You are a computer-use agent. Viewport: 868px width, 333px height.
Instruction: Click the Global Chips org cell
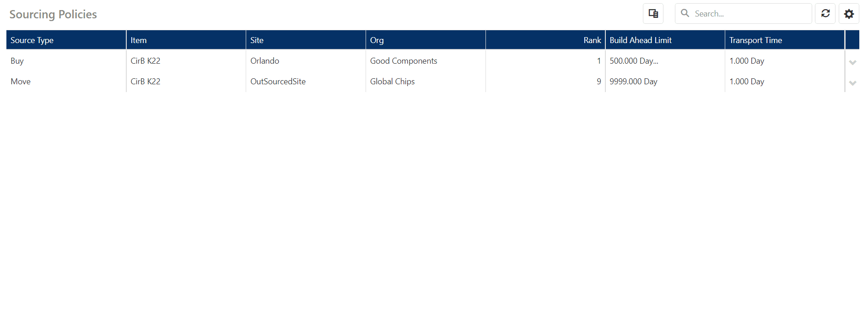(426, 82)
